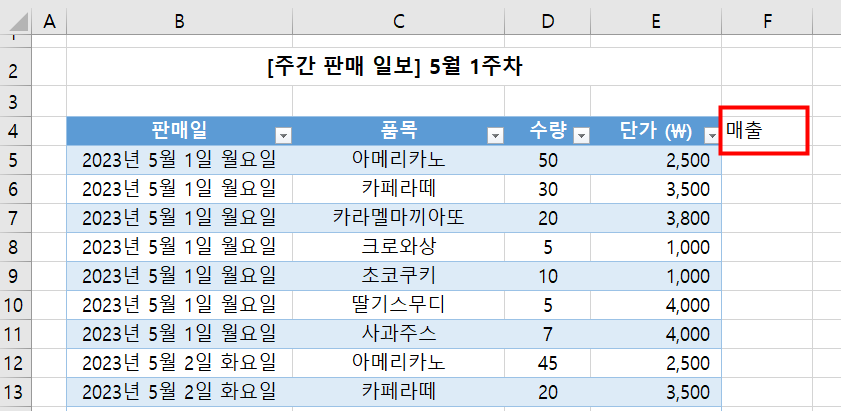Select row 4 header
The width and height of the screenshot is (841, 411).
tap(16, 131)
